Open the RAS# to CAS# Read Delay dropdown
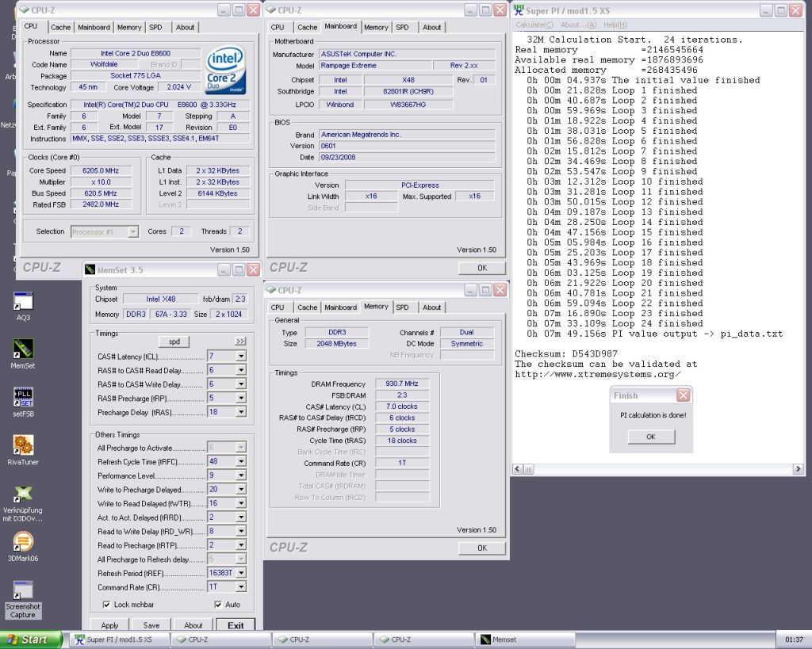The height and width of the screenshot is (649, 812). (241, 370)
